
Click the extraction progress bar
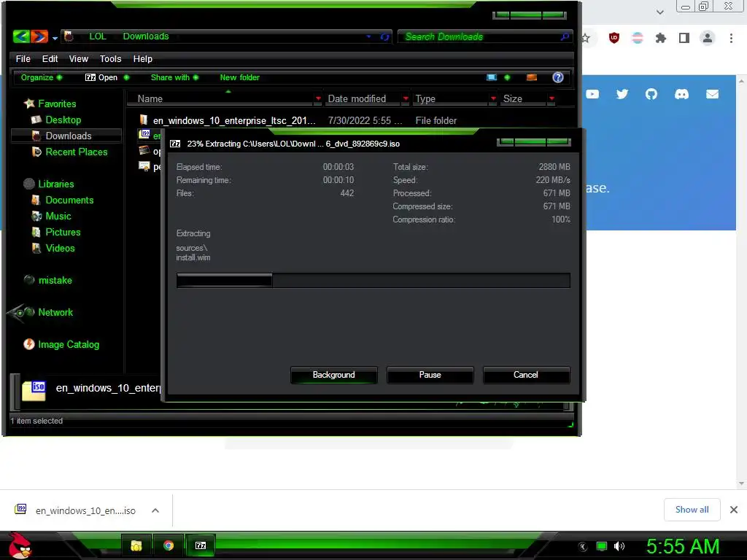point(373,281)
